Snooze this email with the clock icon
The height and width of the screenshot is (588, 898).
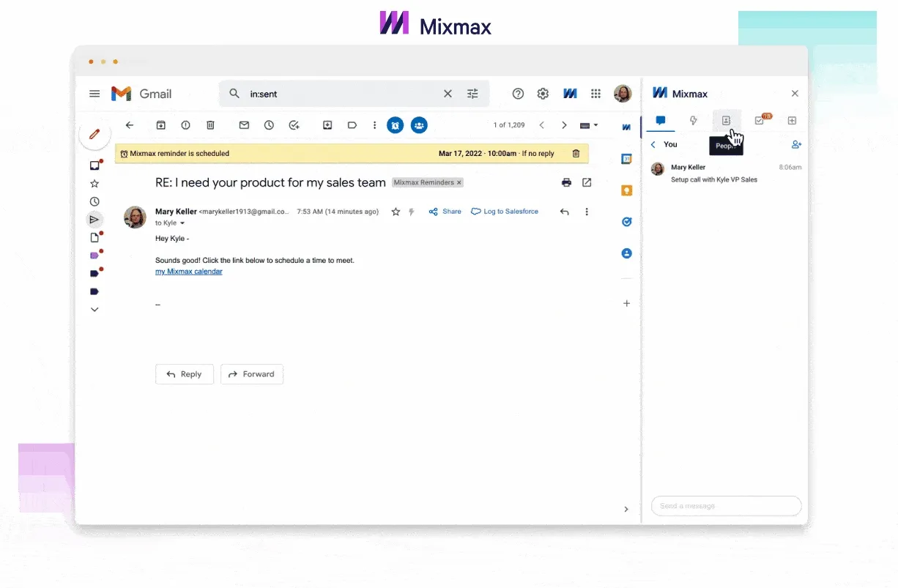[269, 125]
